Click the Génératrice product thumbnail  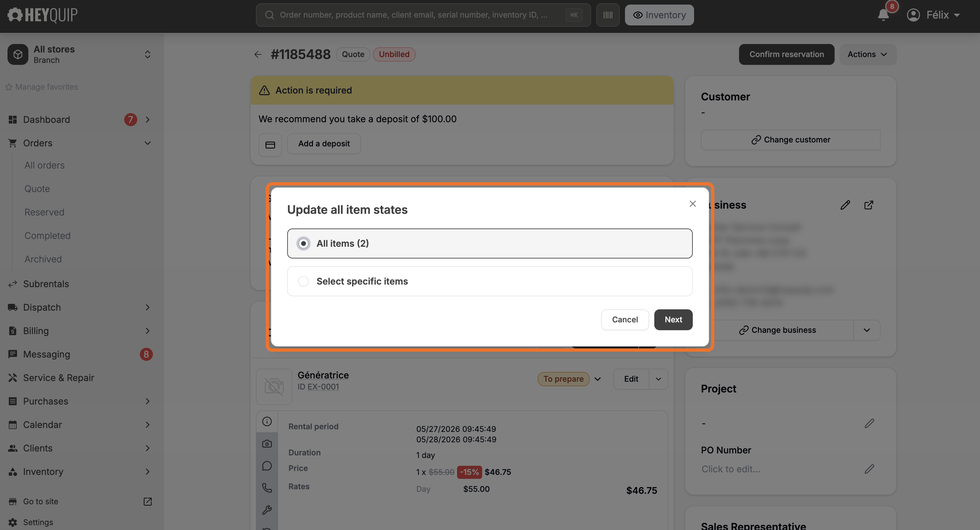point(274,387)
